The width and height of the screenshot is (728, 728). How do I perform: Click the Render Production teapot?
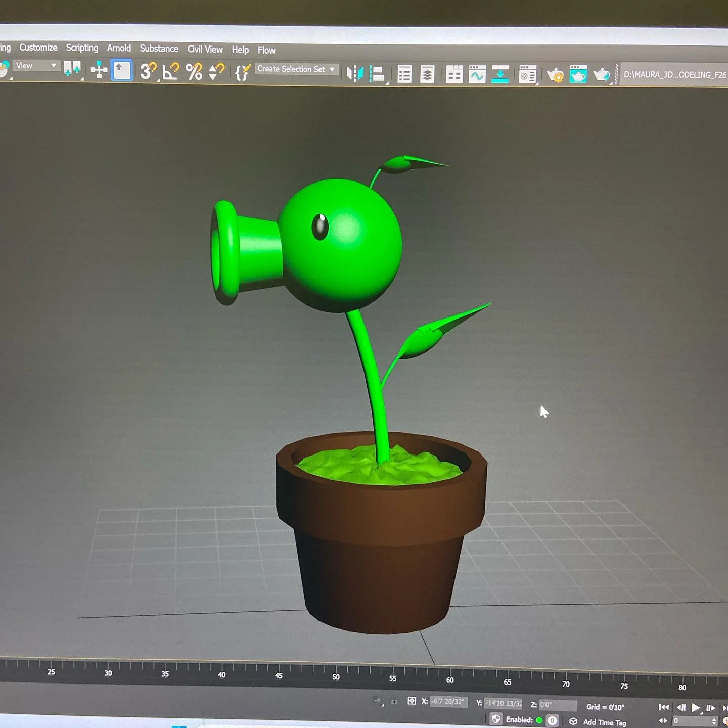602,76
